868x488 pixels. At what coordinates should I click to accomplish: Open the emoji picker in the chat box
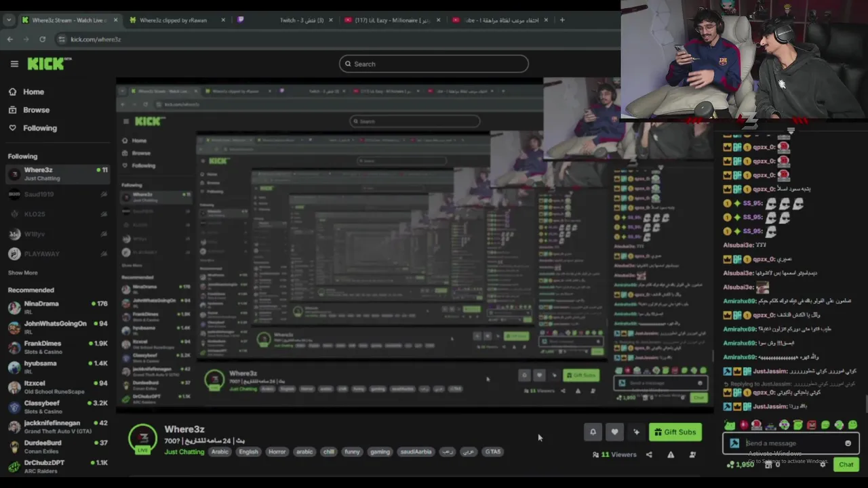tap(848, 443)
